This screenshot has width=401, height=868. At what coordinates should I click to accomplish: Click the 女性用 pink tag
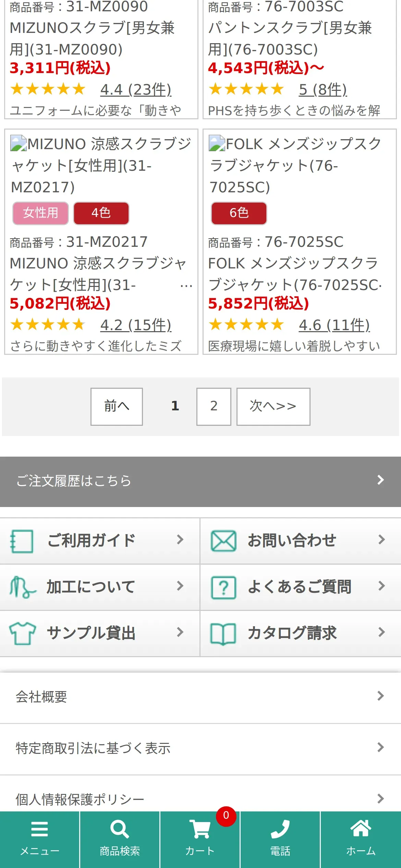point(40,213)
